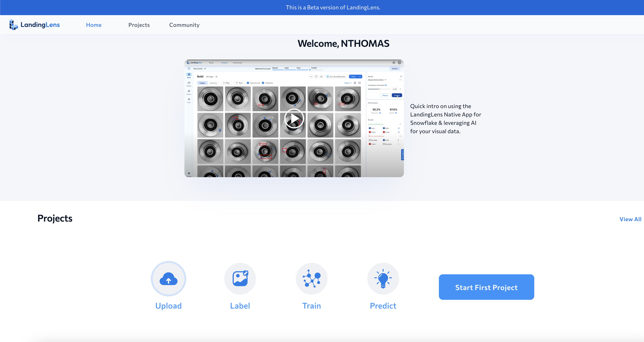Click the LandingLens logo in the header

(x=34, y=25)
